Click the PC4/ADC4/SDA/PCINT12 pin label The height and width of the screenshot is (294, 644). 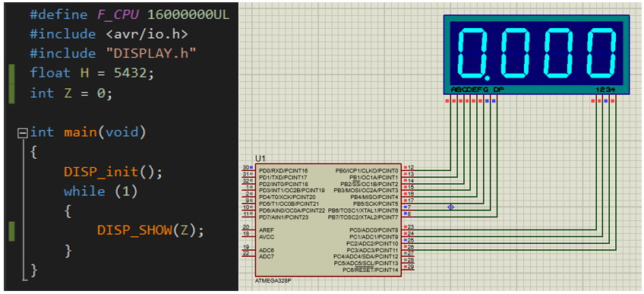pyautogui.click(x=366, y=257)
